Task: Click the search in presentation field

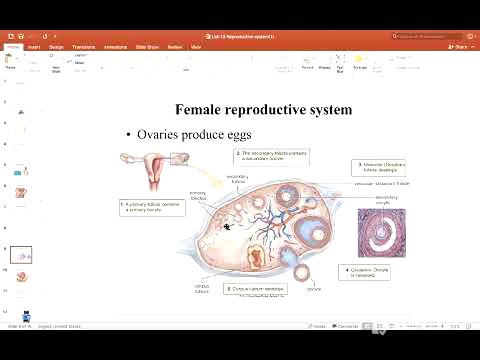Action: click(428, 36)
